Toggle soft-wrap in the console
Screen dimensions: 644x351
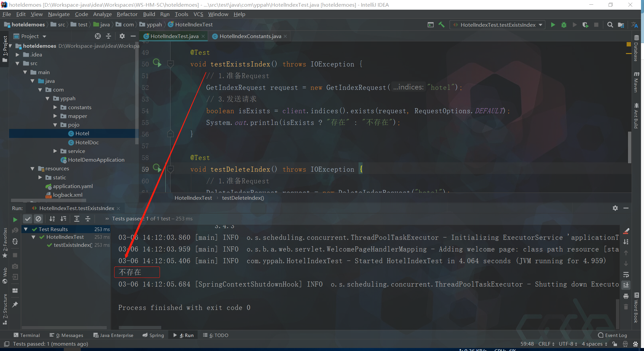626,275
